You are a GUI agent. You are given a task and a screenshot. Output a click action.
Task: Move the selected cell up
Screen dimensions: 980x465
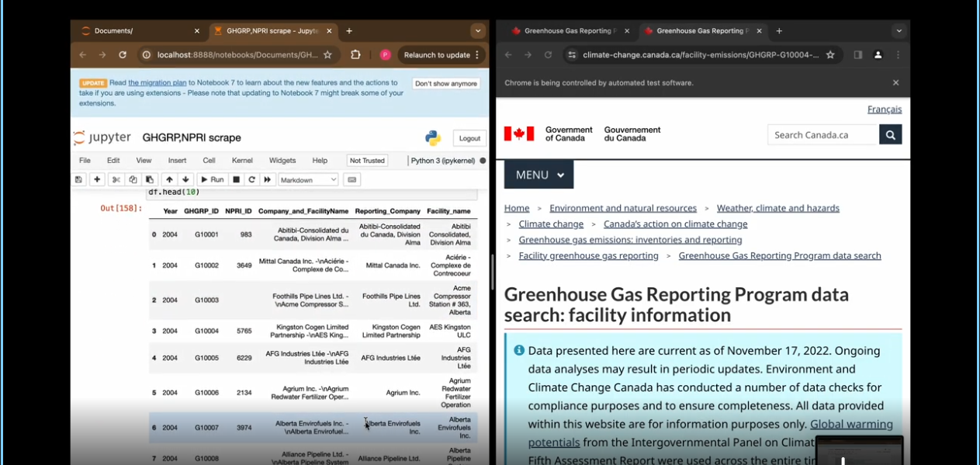[169, 179]
